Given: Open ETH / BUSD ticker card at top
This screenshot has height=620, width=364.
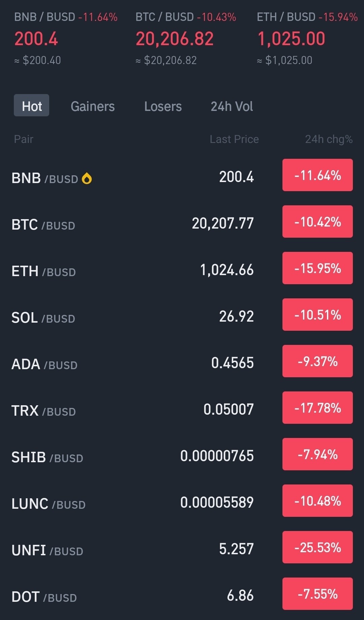Looking at the screenshot, I should click(x=307, y=38).
